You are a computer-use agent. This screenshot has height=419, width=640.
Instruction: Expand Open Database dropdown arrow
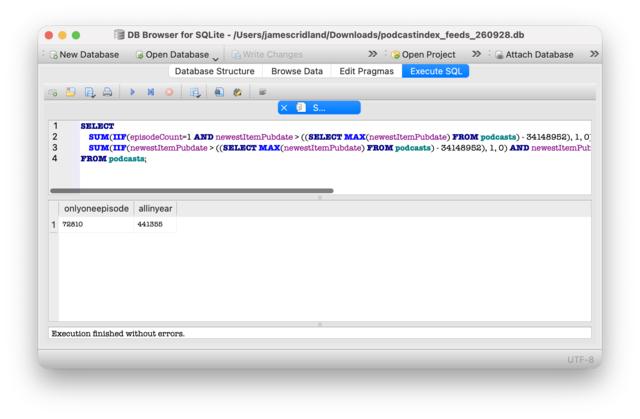coord(216,58)
